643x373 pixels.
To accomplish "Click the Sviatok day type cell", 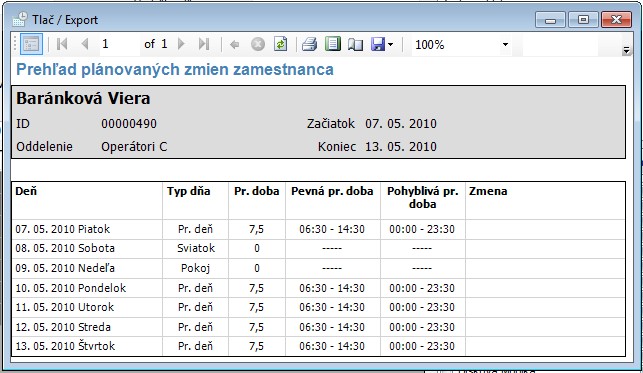I will tap(196, 248).
